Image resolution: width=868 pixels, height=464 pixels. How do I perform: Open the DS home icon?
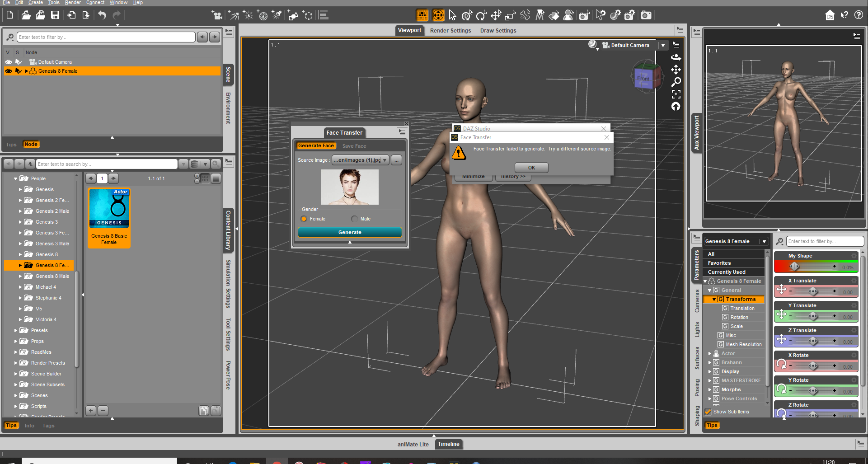tap(830, 15)
